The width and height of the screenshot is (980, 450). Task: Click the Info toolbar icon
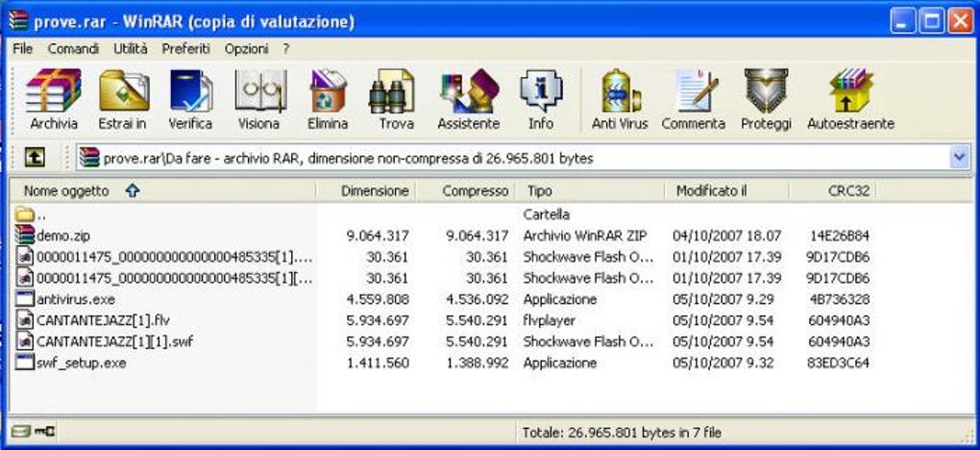pos(541,91)
